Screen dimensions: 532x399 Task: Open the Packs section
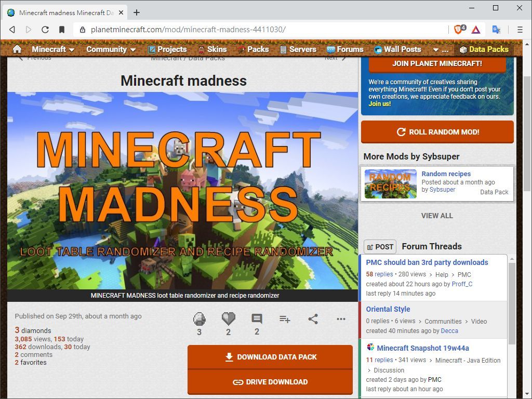point(253,49)
